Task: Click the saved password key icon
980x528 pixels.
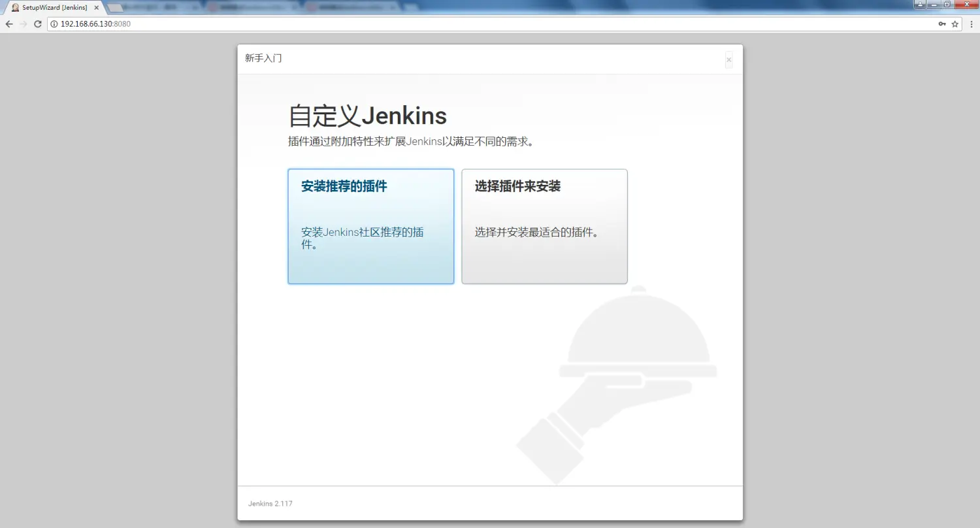Action: [x=942, y=24]
